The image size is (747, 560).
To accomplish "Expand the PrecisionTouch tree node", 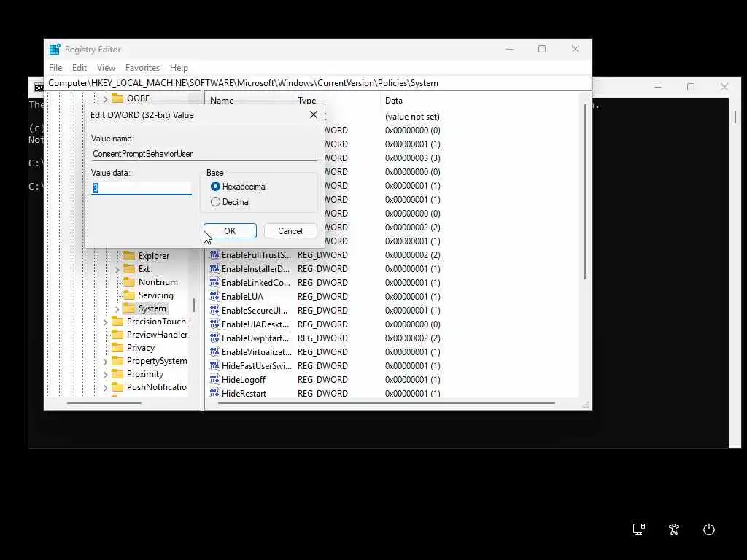I will tap(105, 322).
